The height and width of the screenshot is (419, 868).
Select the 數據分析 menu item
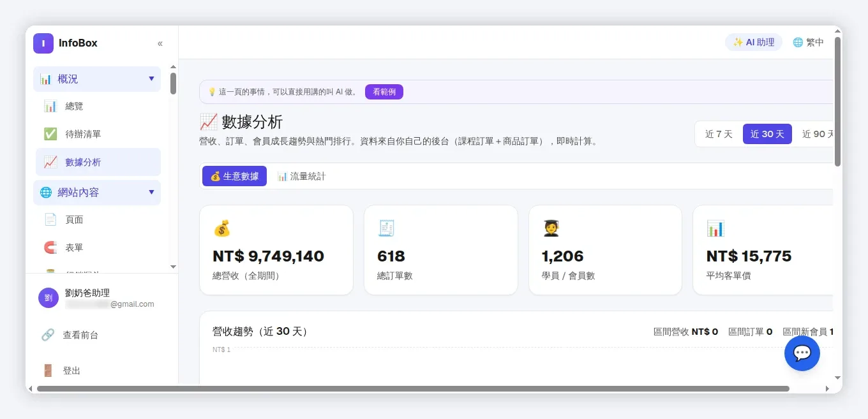98,162
